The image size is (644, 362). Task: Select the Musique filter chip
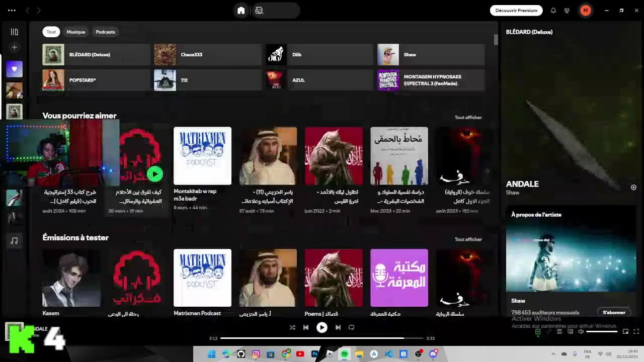click(x=76, y=32)
